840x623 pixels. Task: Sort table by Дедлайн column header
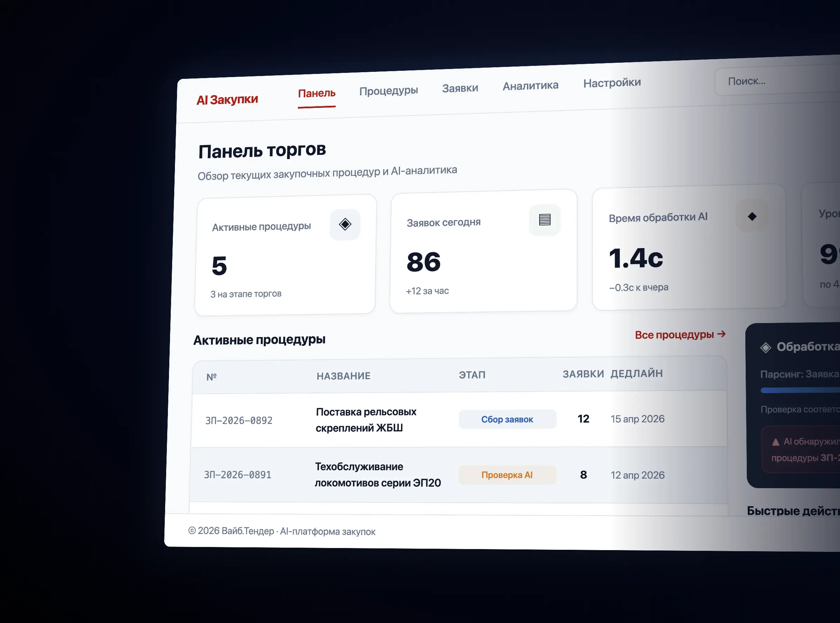tap(636, 374)
